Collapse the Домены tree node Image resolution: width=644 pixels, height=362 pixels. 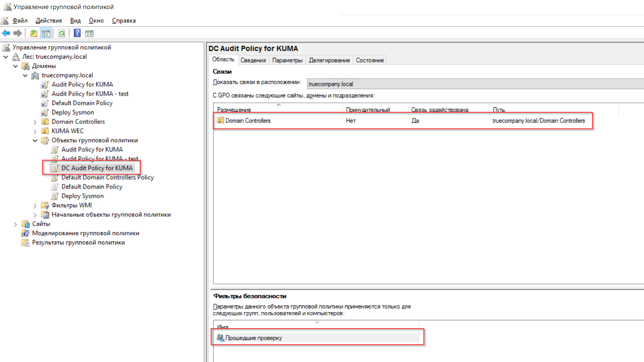click(x=16, y=66)
